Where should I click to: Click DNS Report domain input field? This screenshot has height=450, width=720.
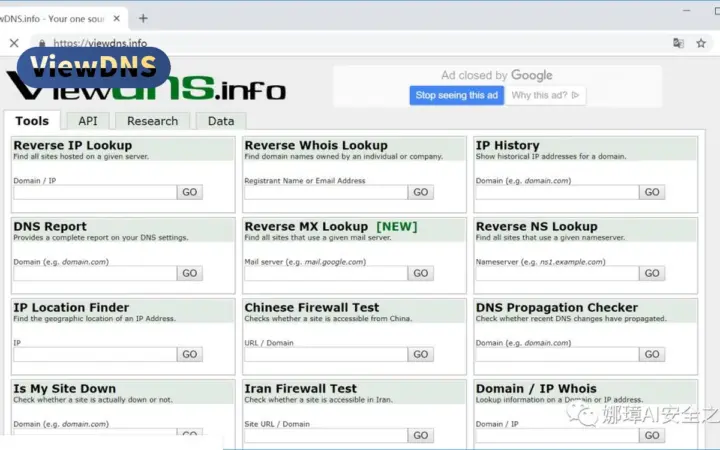pyautogui.click(x=95, y=273)
